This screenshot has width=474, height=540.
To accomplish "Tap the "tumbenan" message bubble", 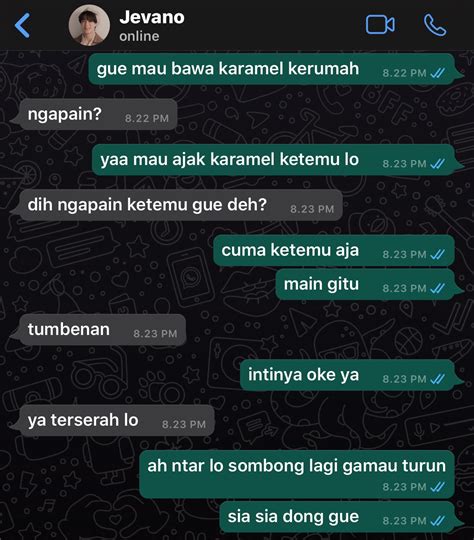I will 102,330.
